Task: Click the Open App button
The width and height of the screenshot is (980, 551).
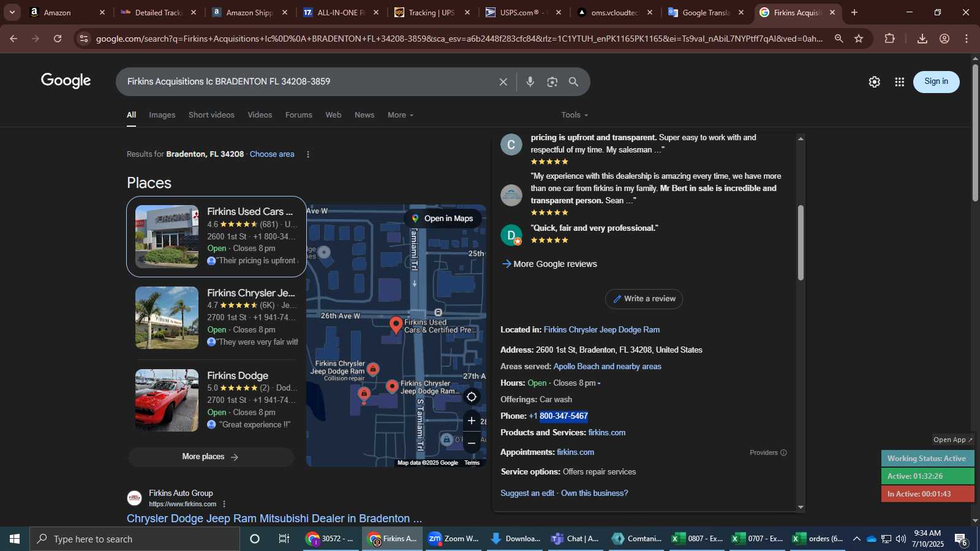Action: click(x=953, y=440)
